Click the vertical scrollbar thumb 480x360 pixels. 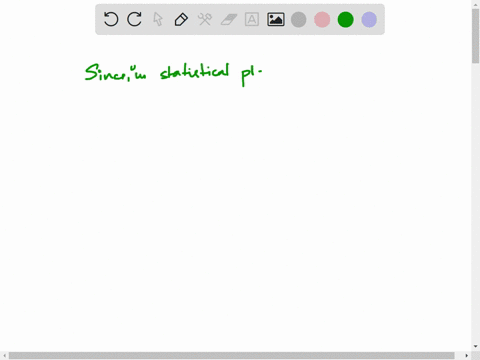point(476,36)
